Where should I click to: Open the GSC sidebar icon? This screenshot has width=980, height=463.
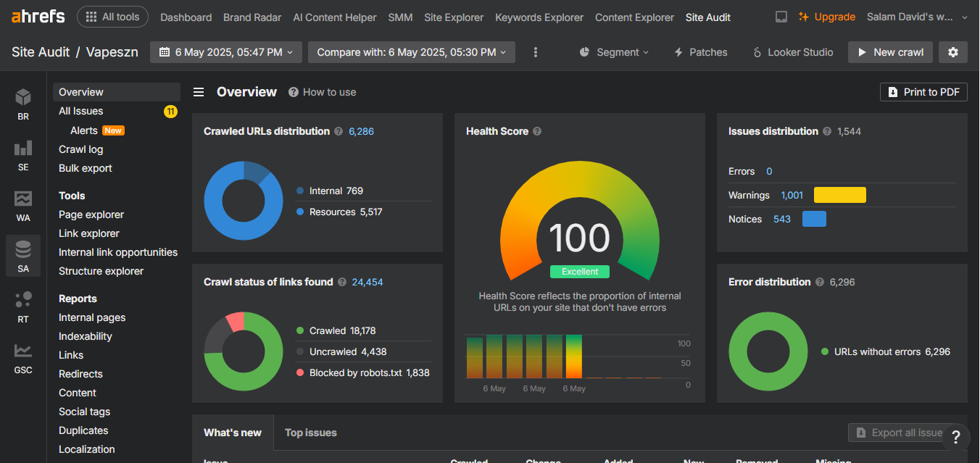23,358
